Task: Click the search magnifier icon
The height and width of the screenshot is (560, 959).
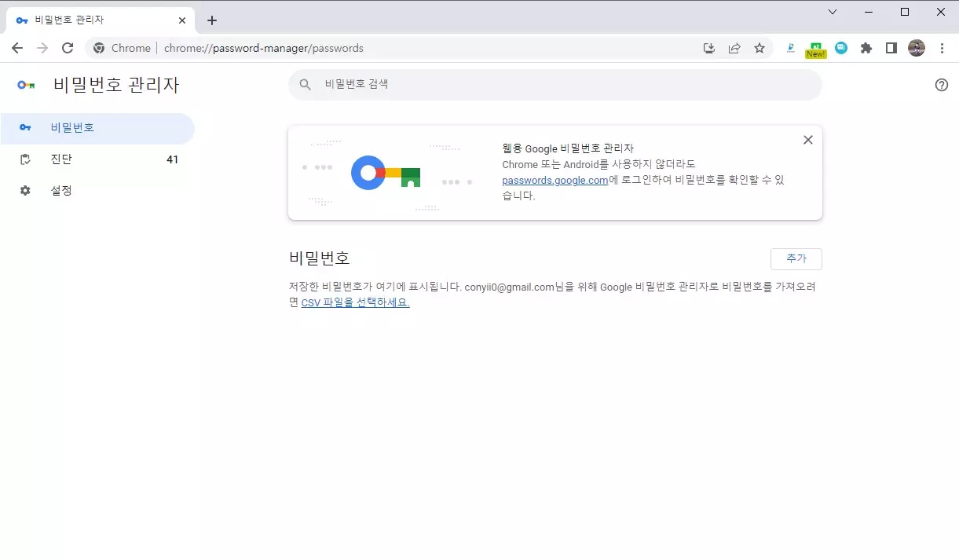Action: point(306,84)
